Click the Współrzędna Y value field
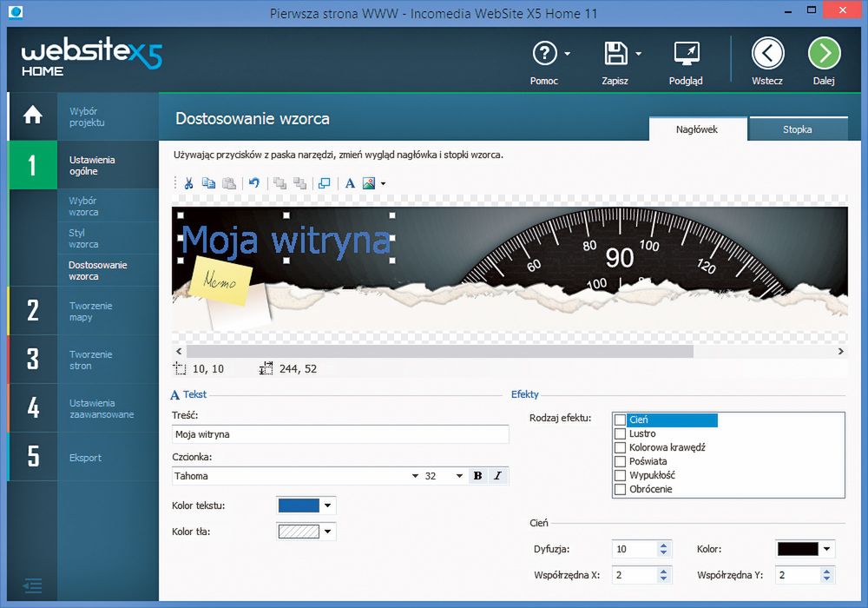This screenshot has height=608, width=868. click(798, 575)
